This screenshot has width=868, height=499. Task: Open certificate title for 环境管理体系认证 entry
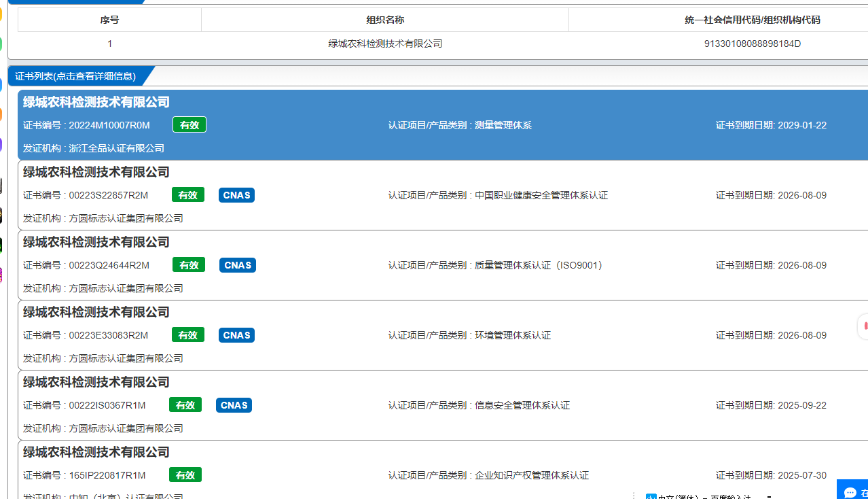pyautogui.click(x=96, y=312)
